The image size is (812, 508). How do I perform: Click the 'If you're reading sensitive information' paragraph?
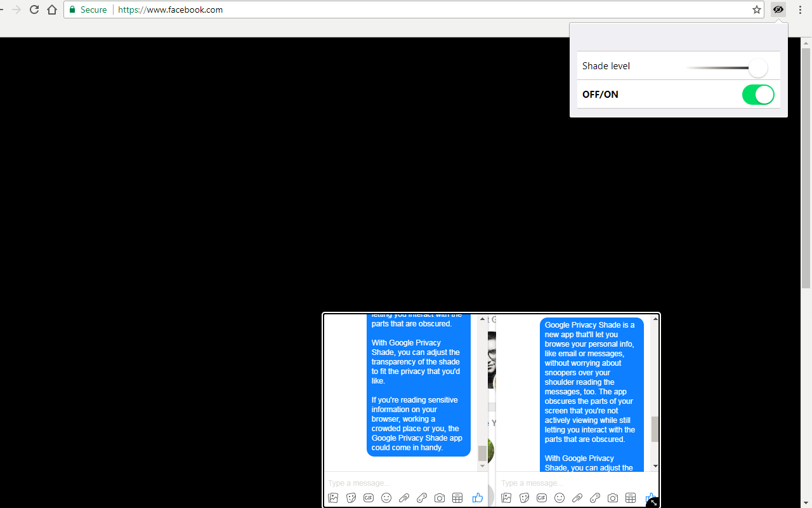tap(417, 424)
